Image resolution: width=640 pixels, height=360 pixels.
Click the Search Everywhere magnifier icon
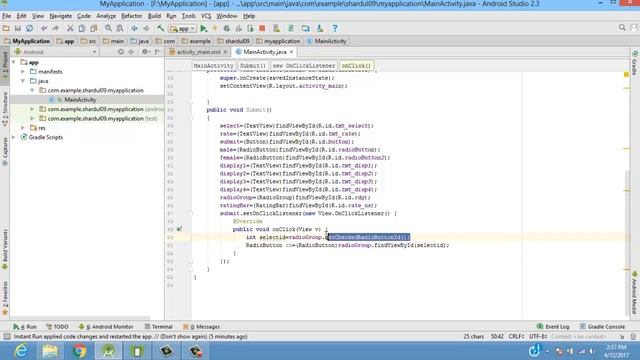click(622, 27)
